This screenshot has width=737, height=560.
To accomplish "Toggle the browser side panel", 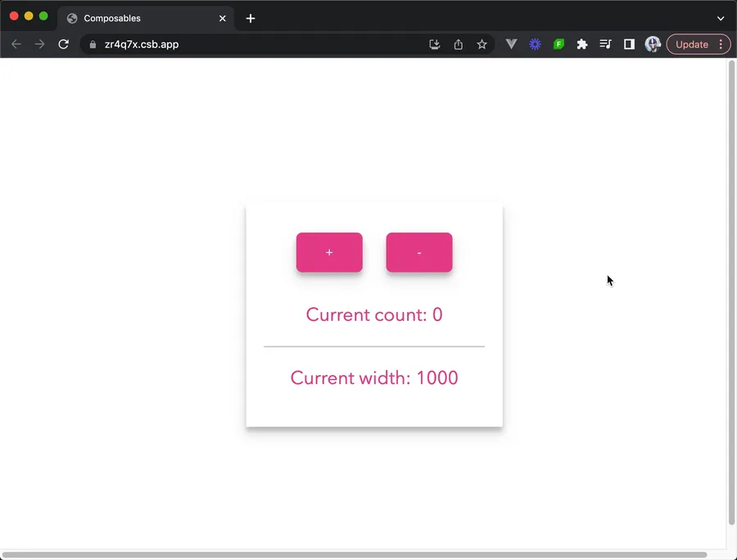I will [x=629, y=44].
